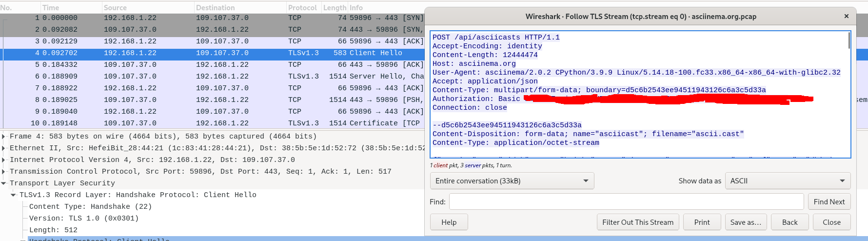868x241 pixels.
Task: Close the Follow TLS Stream dialog via X
Action: tap(846, 16)
